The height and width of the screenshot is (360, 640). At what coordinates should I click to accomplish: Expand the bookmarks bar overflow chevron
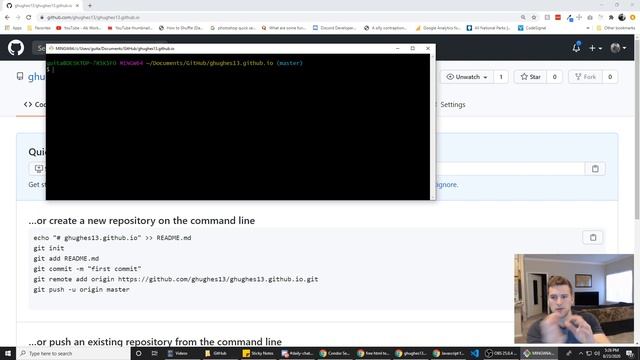tap(588, 28)
